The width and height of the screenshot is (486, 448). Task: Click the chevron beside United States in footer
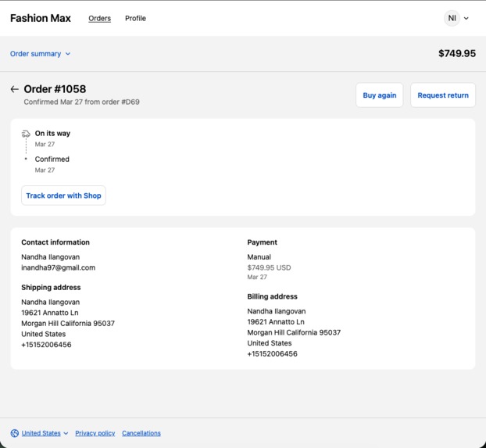tap(66, 433)
